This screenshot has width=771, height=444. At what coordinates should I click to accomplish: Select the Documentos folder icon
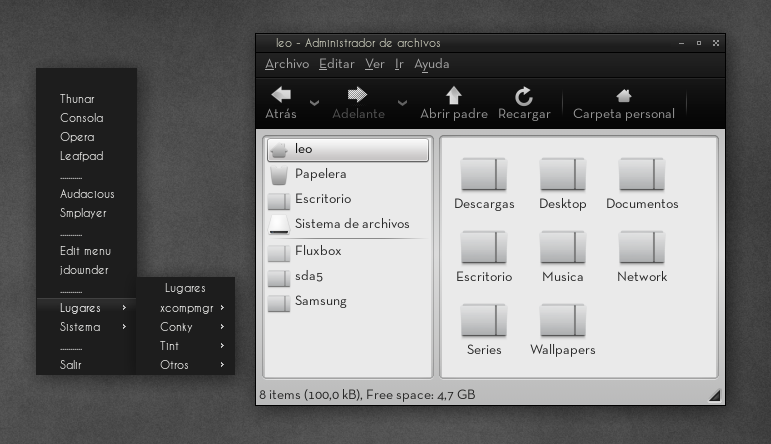coord(642,174)
